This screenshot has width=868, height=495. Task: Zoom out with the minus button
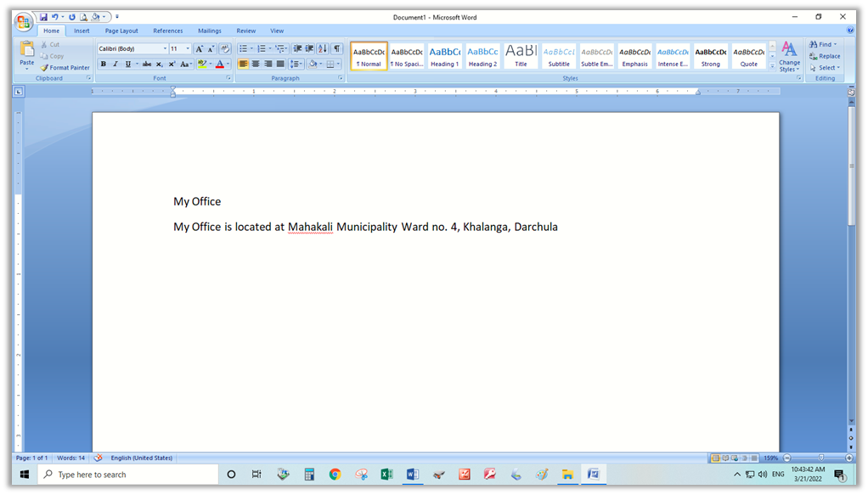786,458
